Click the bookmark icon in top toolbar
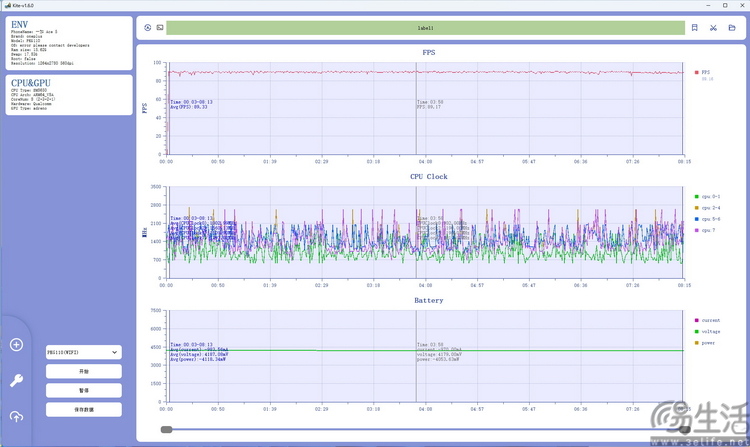750x447 pixels. pyautogui.click(x=695, y=28)
